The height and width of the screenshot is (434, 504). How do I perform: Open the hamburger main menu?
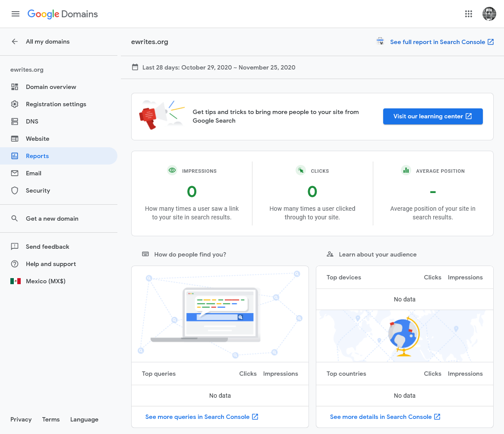click(16, 14)
